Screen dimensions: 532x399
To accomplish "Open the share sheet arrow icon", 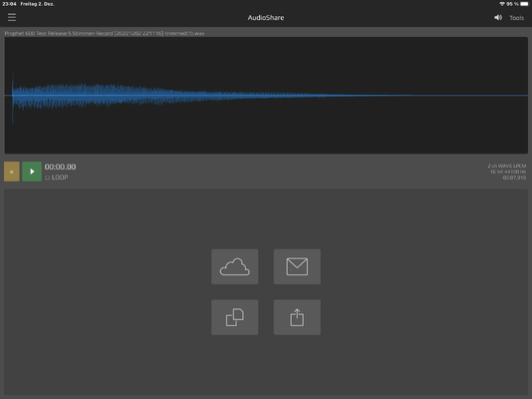I will coord(297,317).
